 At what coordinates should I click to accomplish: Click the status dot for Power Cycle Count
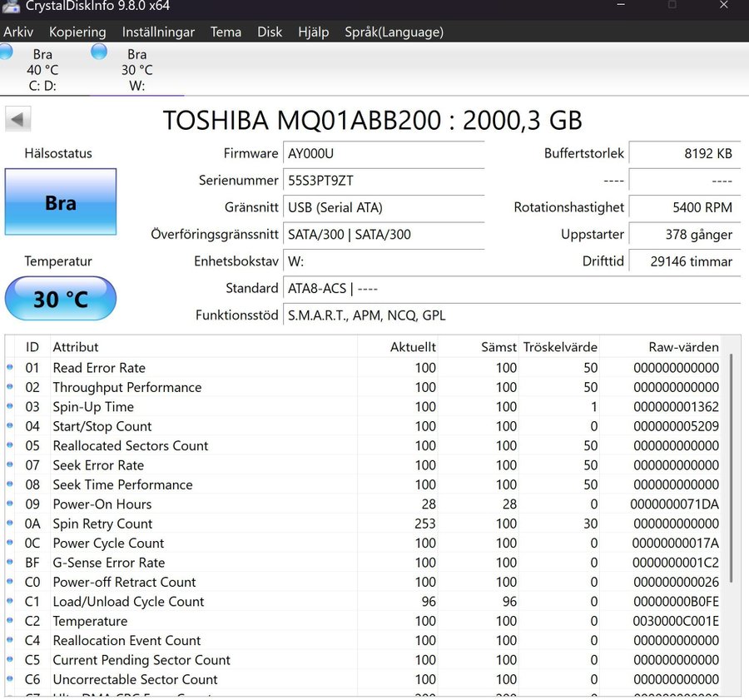click(9, 543)
